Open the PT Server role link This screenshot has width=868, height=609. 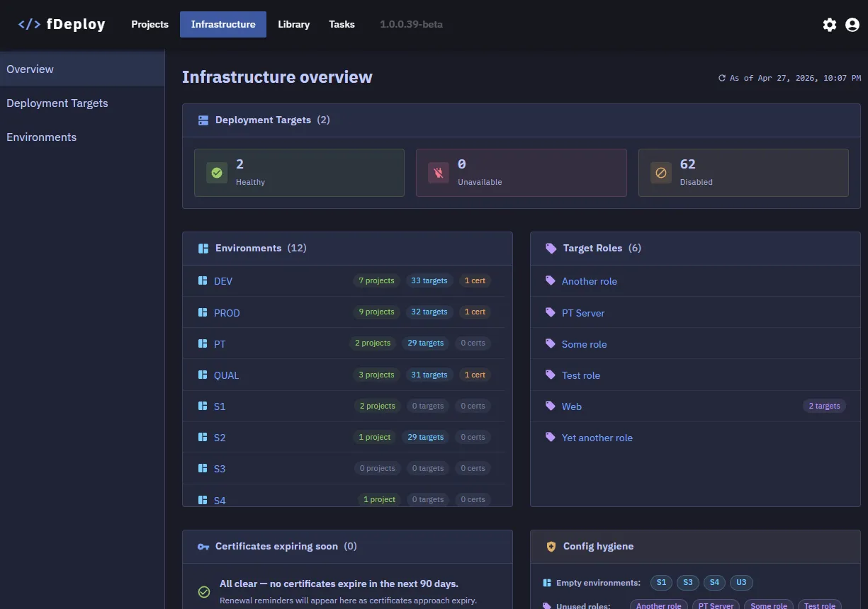click(x=583, y=313)
